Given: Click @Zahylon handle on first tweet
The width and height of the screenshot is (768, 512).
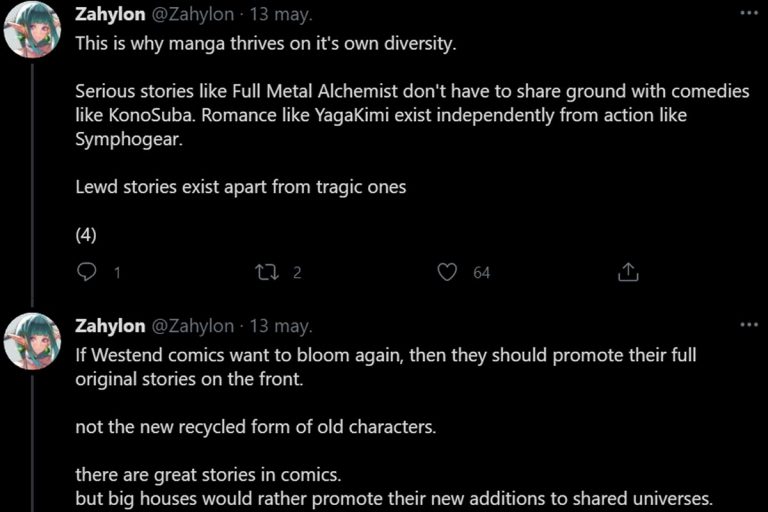Looking at the screenshot, I should point(192,14).
